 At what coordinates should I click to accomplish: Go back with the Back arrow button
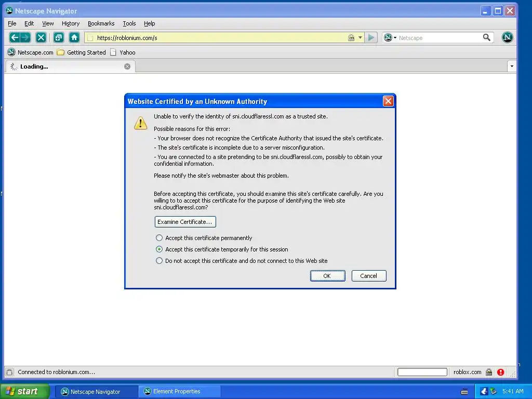click(14, 37)
